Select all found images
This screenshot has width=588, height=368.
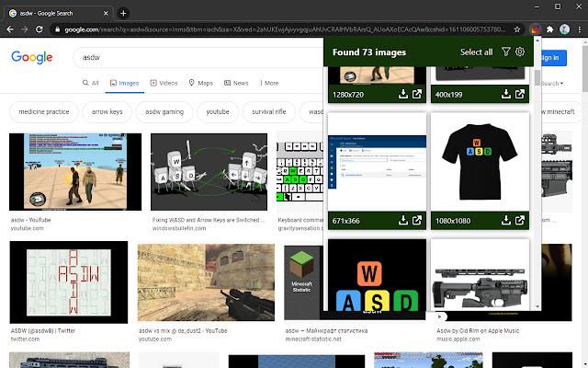point(476,52)
